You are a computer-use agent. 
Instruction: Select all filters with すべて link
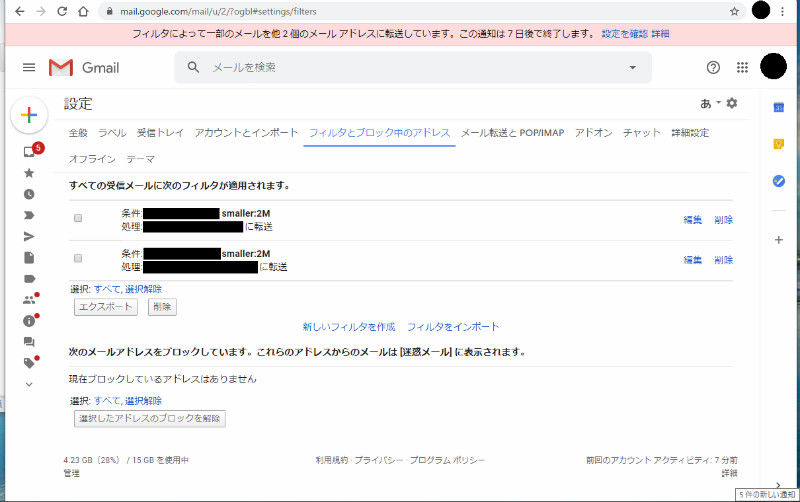(x=107, y=289)
